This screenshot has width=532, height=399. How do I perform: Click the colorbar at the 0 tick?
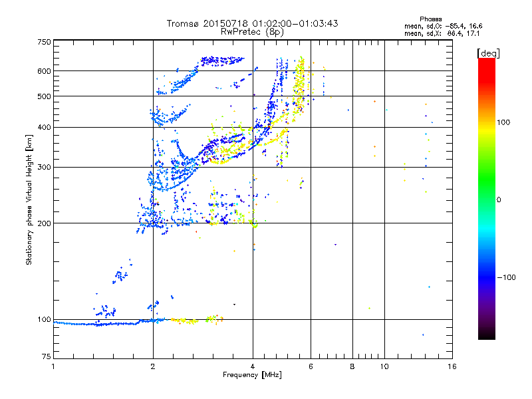tap(487, 199)
